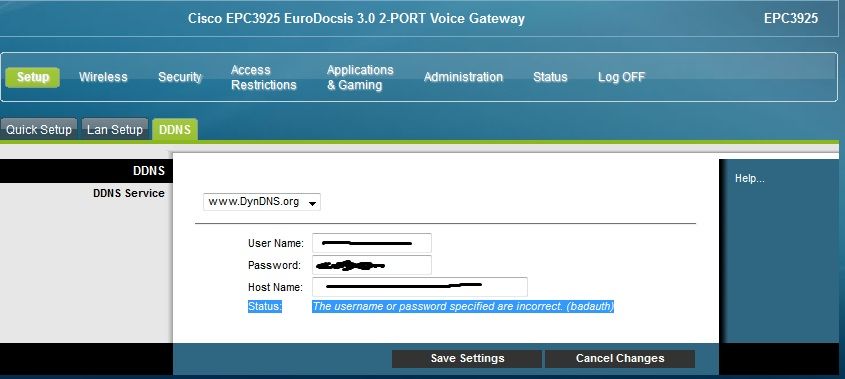Open the Administration tab
Viewport: 845px width, 379px height.
coord(463,77)
